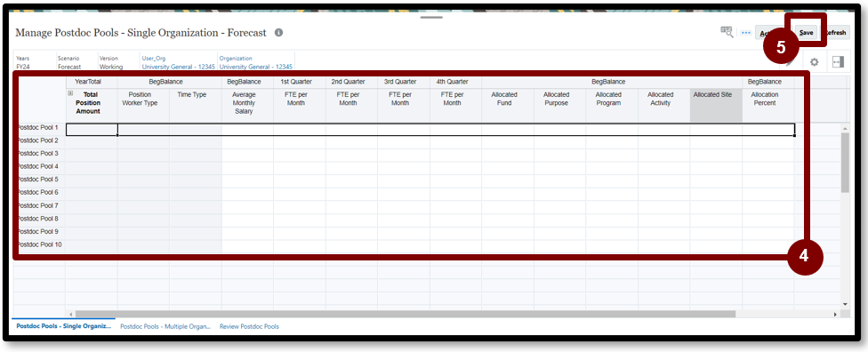The image size is (868, 352).
Task: Open the data search magnifier icon
Action: [727, 32]
